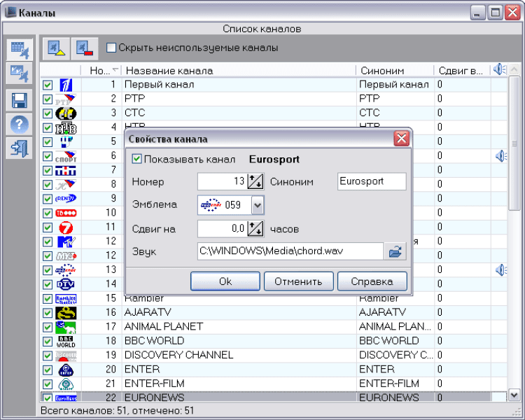Select the ENTER-FILM channel name
The image size is (525, 420).
tap(155, 384)
